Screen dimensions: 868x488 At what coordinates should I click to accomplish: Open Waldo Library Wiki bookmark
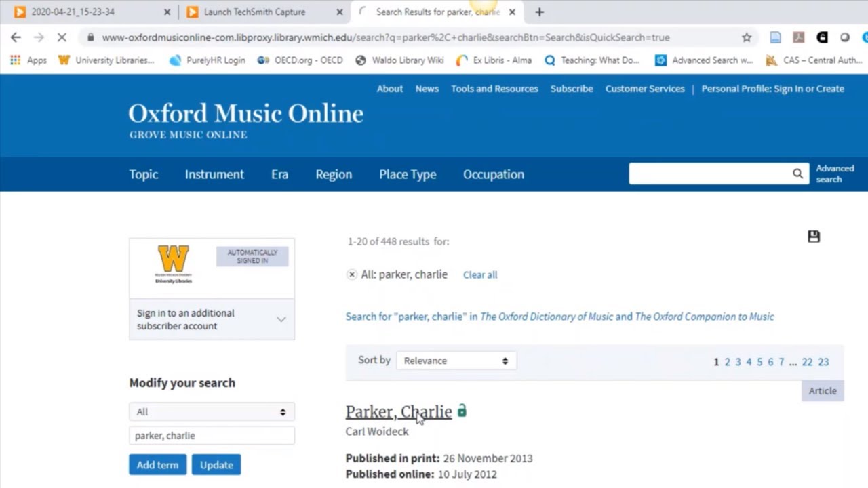399,60
